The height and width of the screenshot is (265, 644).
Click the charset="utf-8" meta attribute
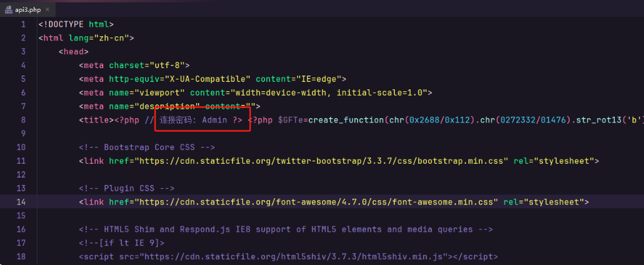pos(147,65)
